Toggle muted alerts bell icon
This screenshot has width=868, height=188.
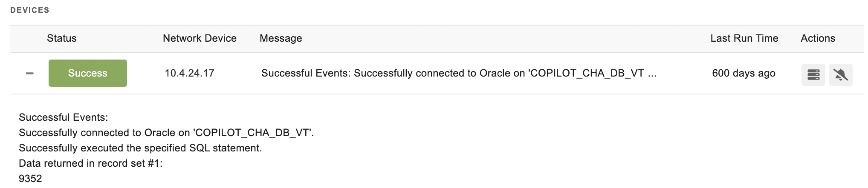841,75
